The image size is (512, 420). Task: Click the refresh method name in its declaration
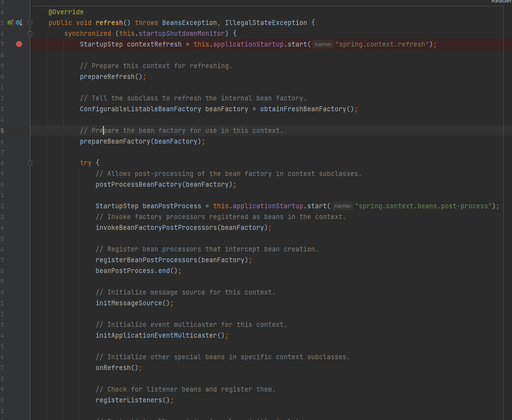pyautogui.click(x=109, y=23)
